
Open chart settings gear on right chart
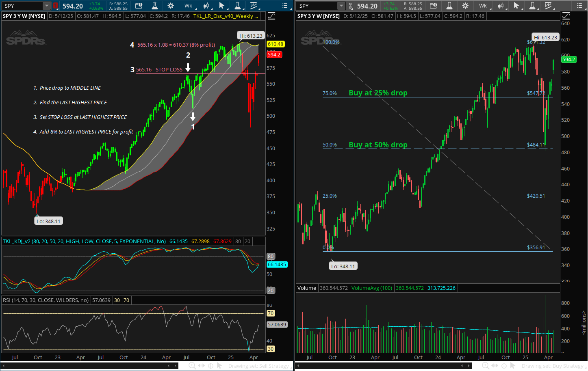point(465,6)
